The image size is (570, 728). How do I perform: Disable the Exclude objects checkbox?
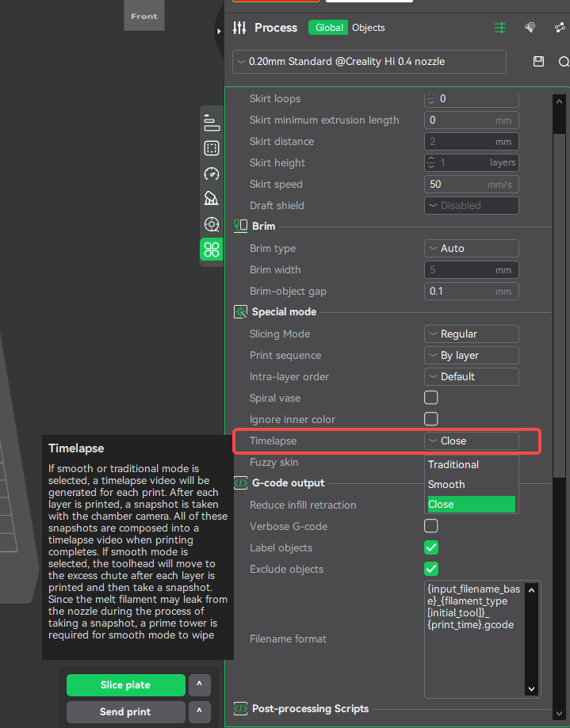tap(431, 569)
